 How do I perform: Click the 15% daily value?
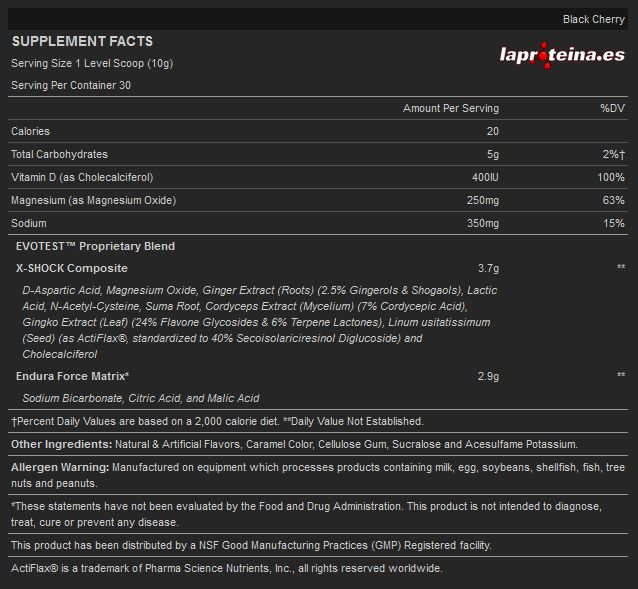click(x=614, y=223)
